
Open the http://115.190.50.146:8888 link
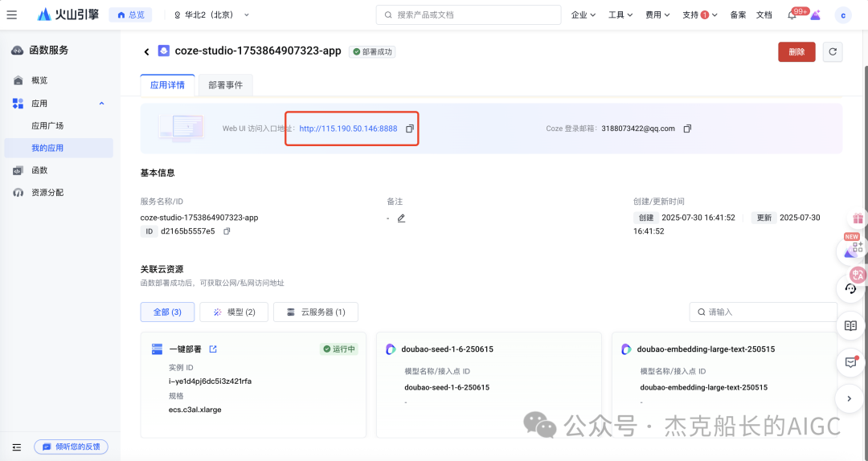point(348,129)
